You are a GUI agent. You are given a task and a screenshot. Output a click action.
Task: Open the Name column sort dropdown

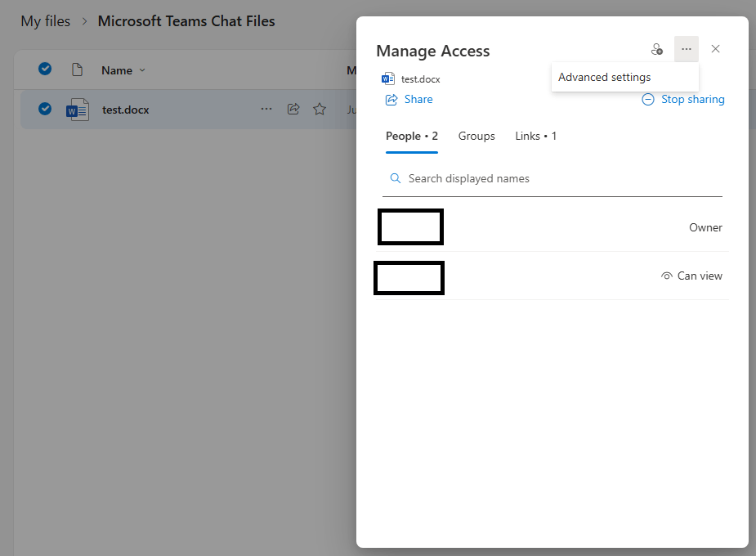(123, 69)
